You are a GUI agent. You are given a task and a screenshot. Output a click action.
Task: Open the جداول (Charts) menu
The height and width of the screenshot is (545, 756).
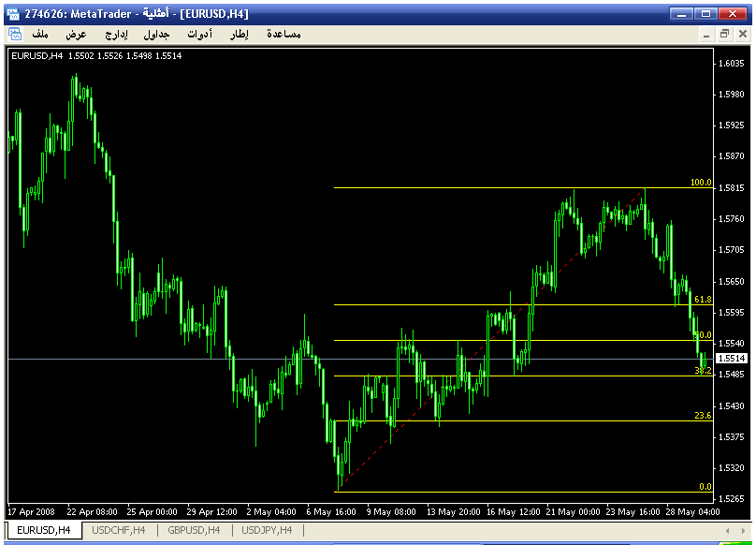point(156,35)
